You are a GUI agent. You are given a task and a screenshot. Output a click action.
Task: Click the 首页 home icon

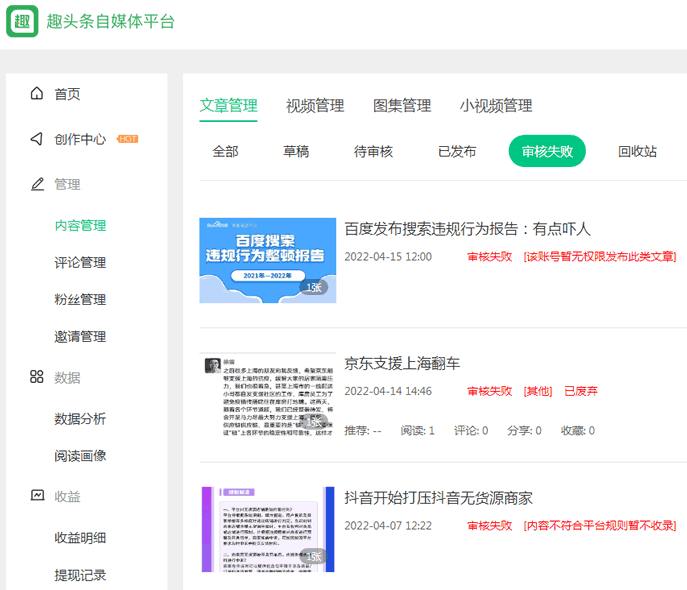point(37,94)
